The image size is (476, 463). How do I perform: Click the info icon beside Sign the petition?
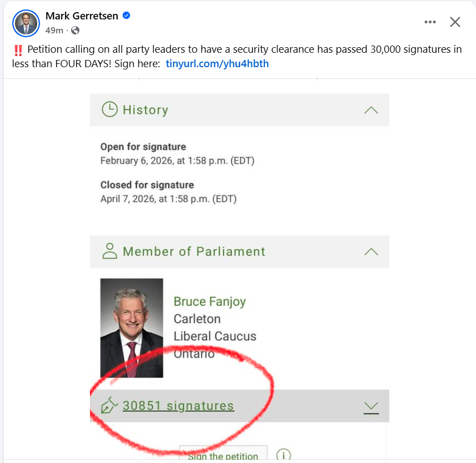283,455
